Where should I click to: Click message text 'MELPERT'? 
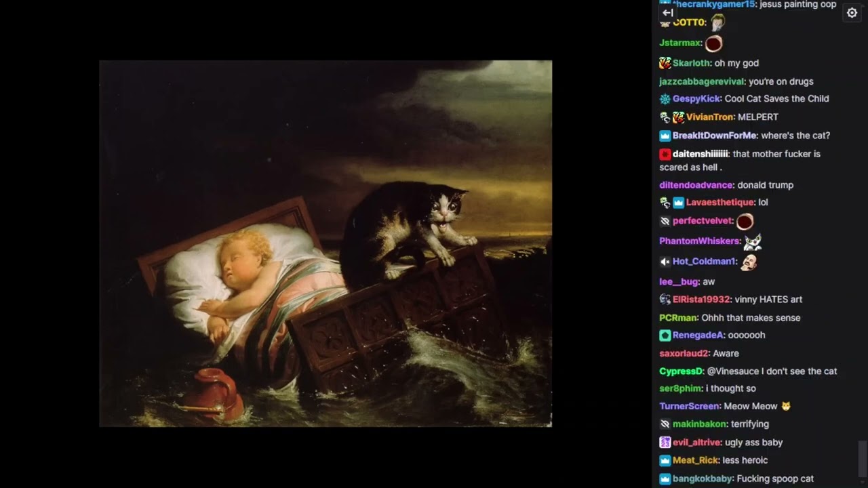758,117
